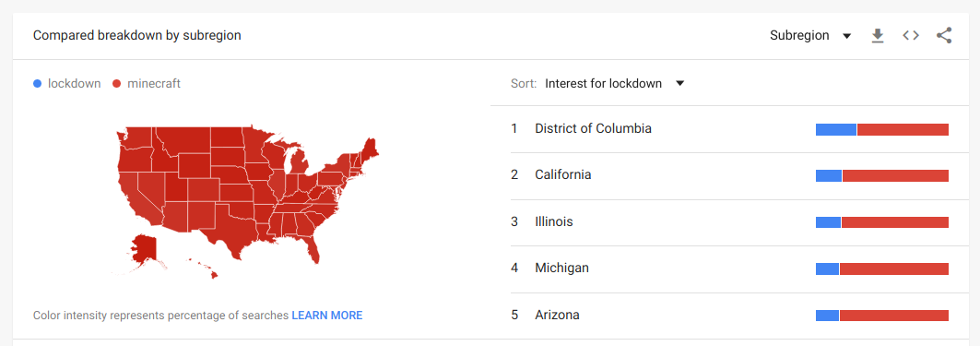Click the share icon
The width and height of the screenshot is (980, 346).
pos(944,36)
